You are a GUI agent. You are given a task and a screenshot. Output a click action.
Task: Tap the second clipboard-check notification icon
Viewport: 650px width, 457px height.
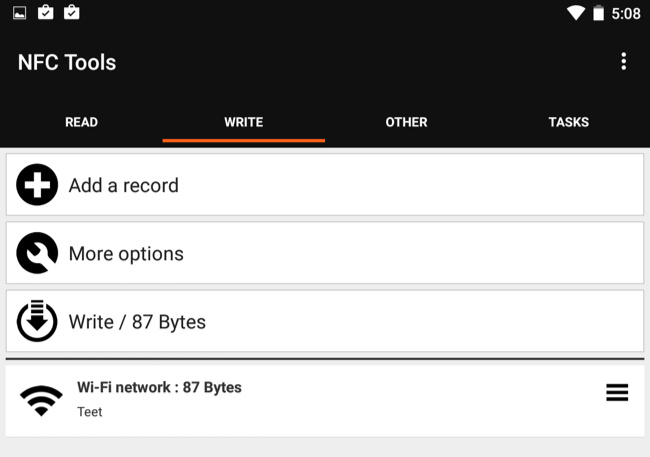(x=71, y=13)
